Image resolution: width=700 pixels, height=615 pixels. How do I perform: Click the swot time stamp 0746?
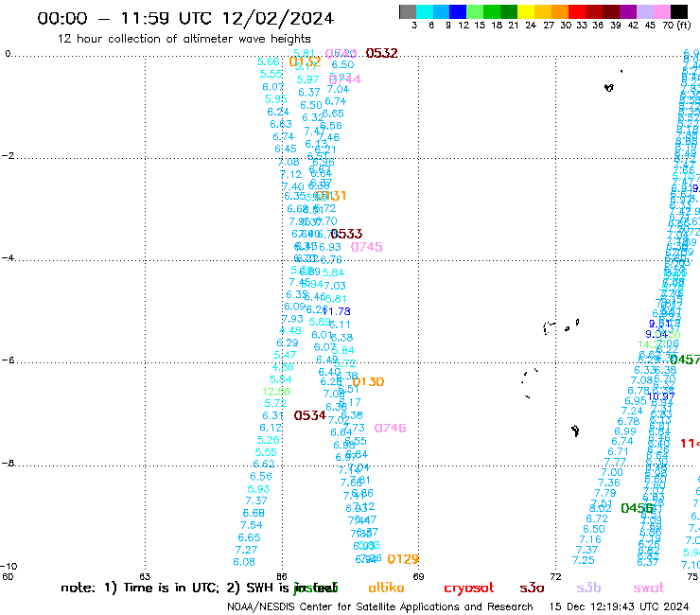(x=390, y=428)
